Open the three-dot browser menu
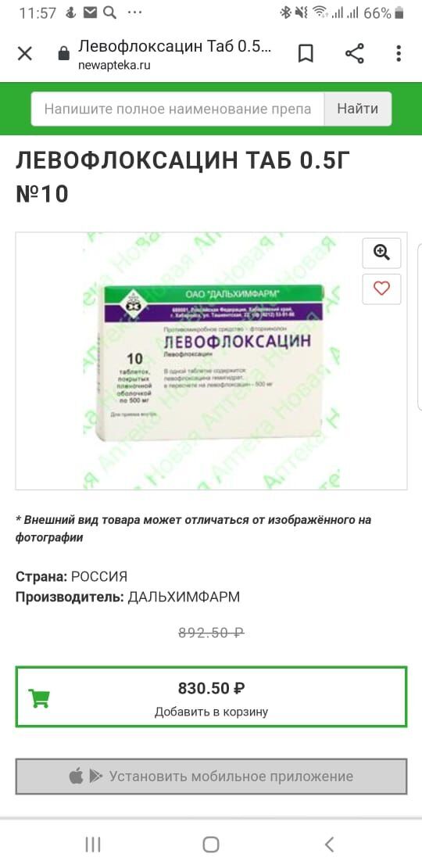The height and width of the screenshot is (868, 422). pyautogui.click(x=399, y=54)
